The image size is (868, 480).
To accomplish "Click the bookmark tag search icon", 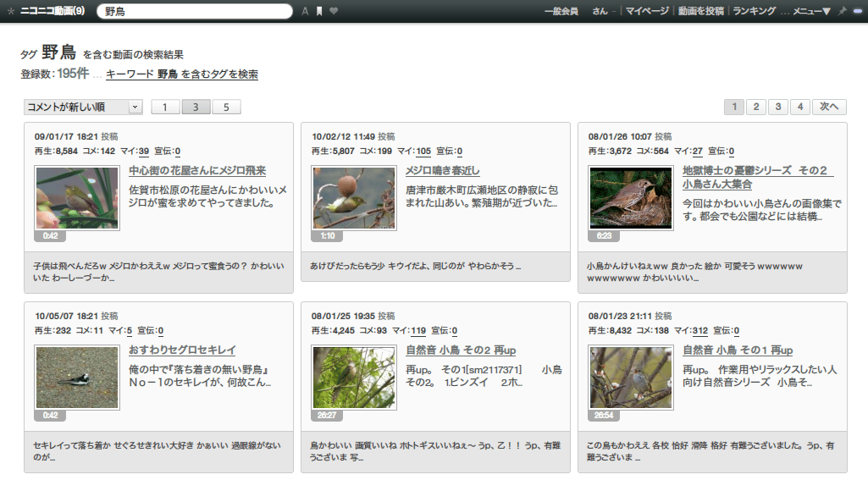I will (319, 11).
